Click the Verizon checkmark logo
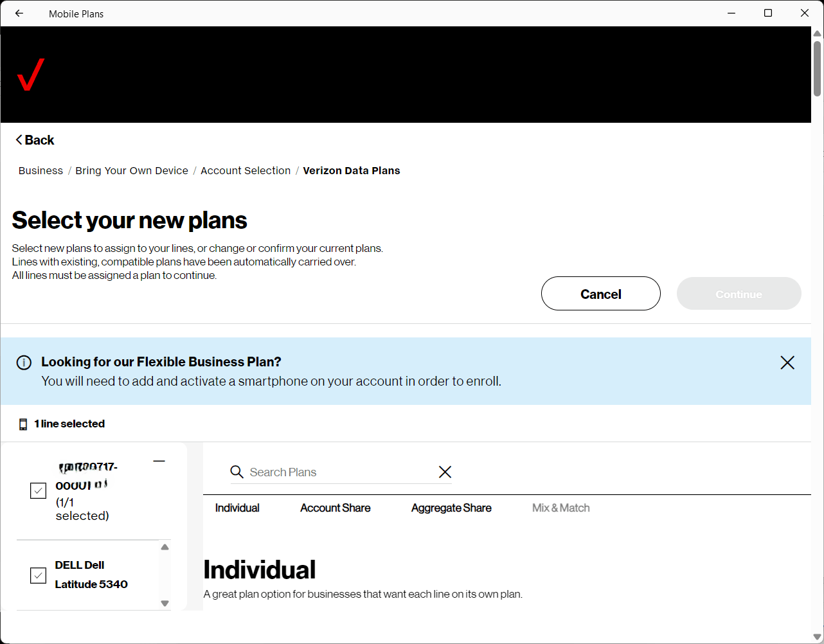The height and width of the screenshot is (644, 824). click(30, 75)
